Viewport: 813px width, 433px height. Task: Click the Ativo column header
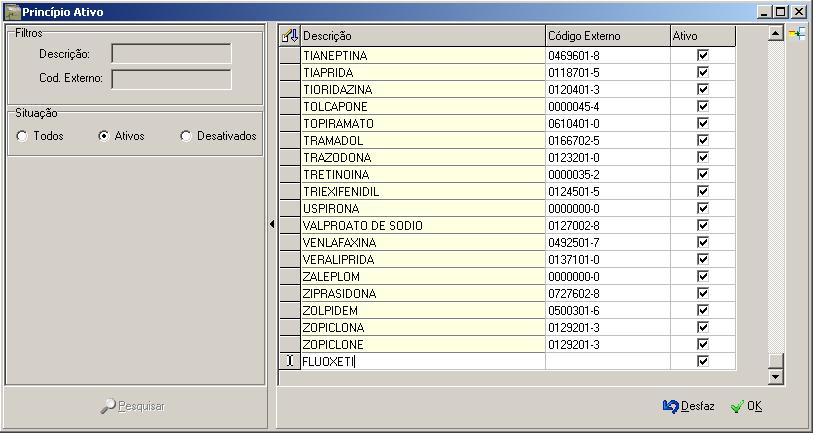coord(703,36)
